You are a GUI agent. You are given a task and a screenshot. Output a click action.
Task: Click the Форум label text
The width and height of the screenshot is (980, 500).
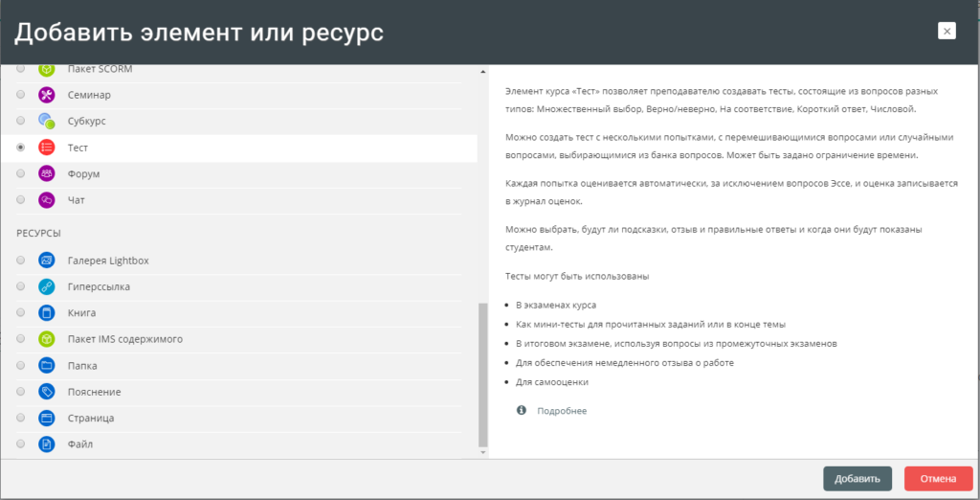pos(84,174)
